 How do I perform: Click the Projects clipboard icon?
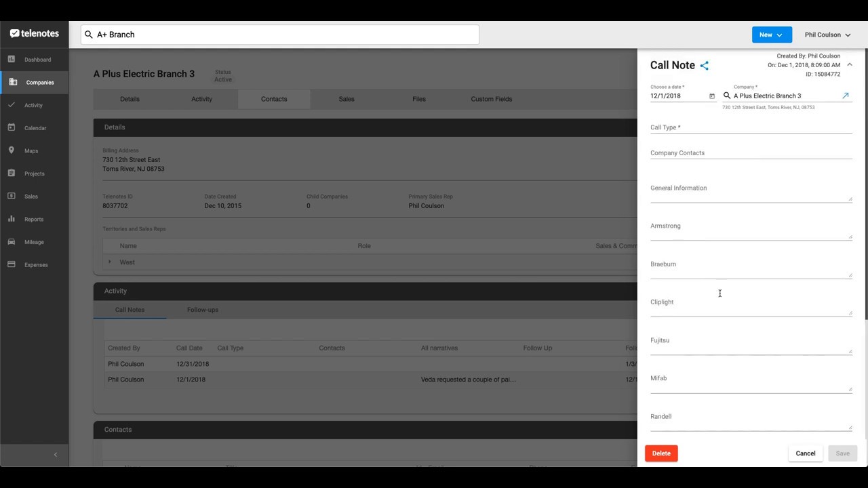click(12, 173)
